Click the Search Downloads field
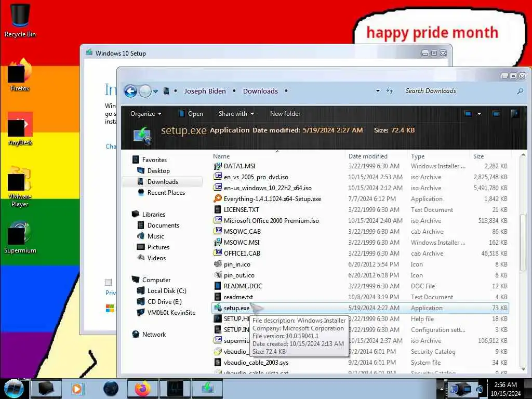 pos(458,91)
